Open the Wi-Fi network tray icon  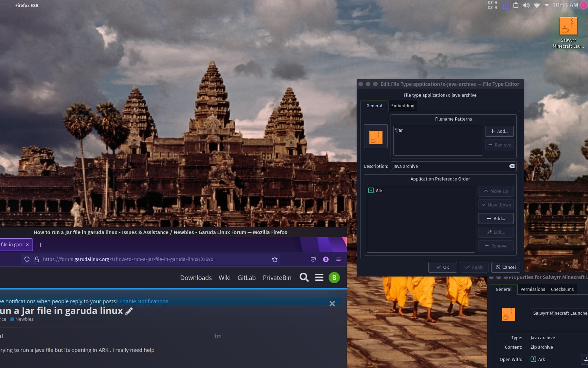(x=537, y=5)
